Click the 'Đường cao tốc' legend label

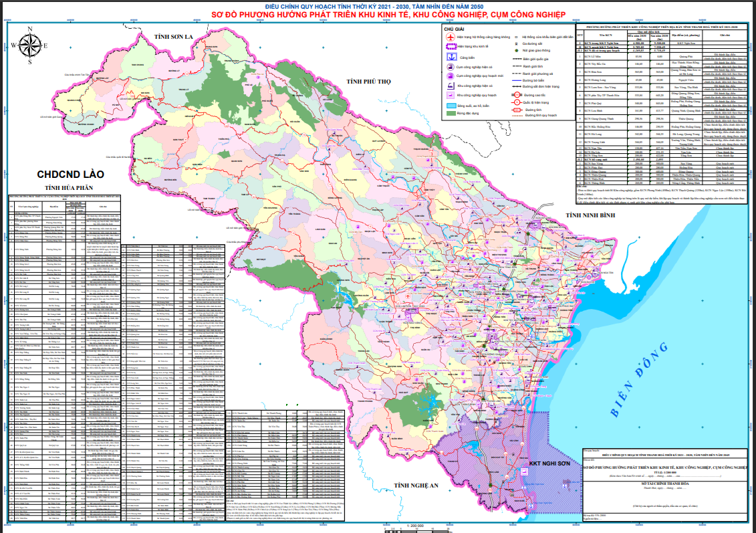pyautogui.click(x=535, y=95)
